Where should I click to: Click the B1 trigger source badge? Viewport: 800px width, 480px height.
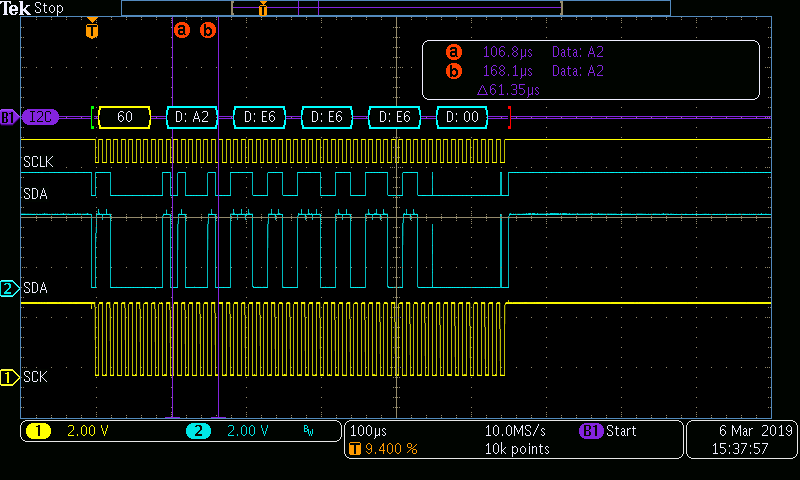pyautogui.click(x=591, y=431)
